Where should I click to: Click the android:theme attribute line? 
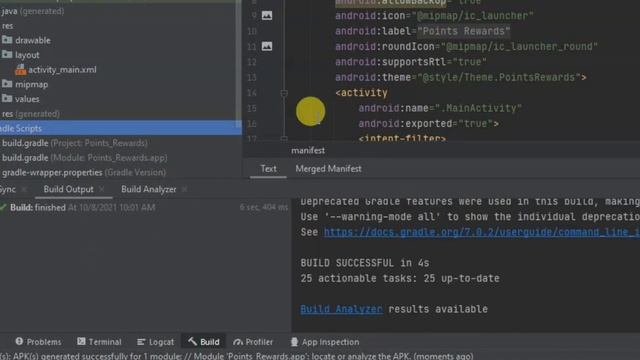point(461,77)
